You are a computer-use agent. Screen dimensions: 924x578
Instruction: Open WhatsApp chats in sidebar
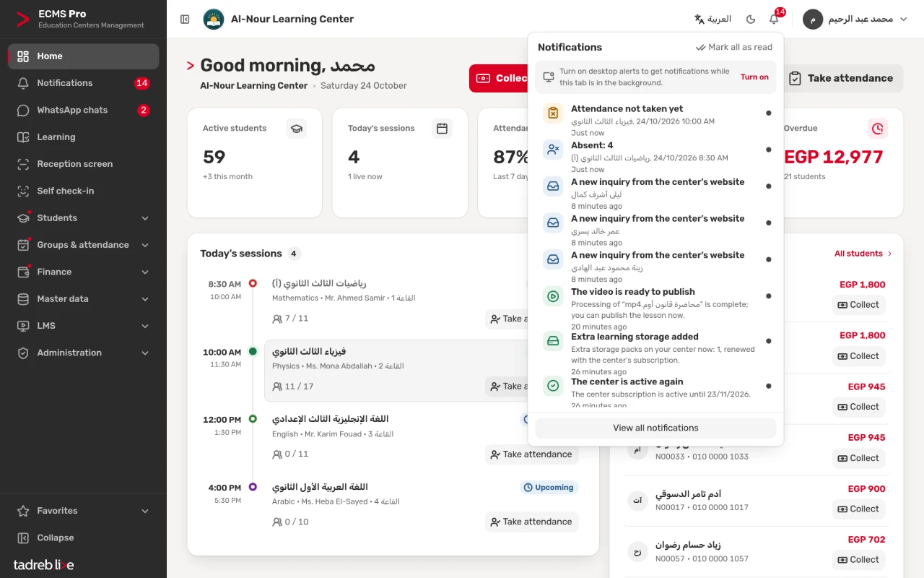(x=83, y=110)
